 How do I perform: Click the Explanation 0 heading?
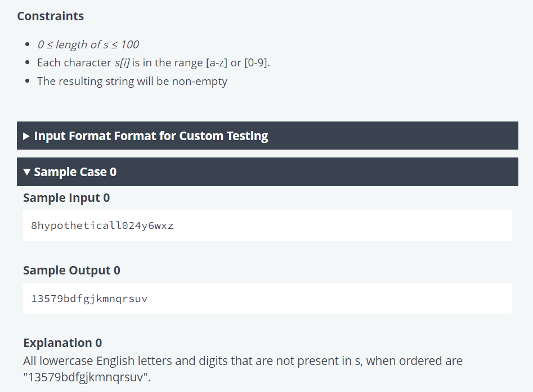[x=62, y=343]
